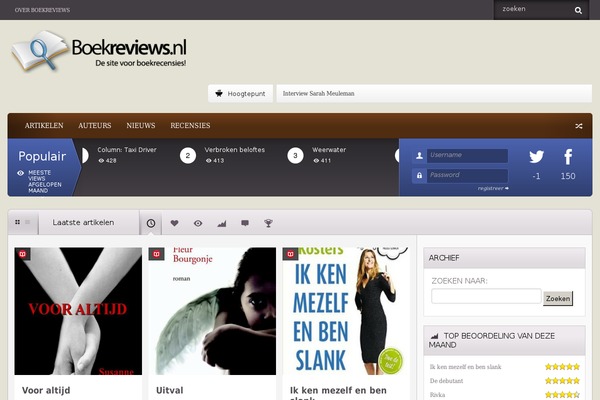Image resolution: width=600 pixels, height=400 pixels.
Task: Click the lock icon beside Password
Action: [x=419, y=176]
